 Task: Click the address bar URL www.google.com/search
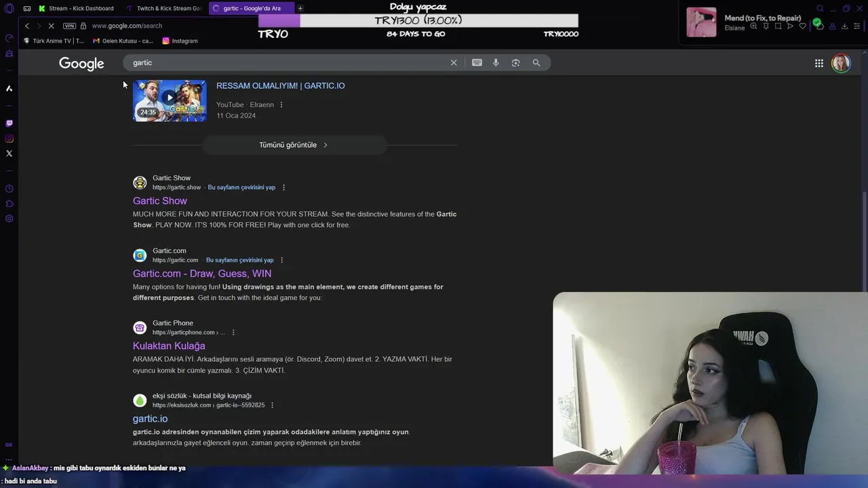pos(127,26)
